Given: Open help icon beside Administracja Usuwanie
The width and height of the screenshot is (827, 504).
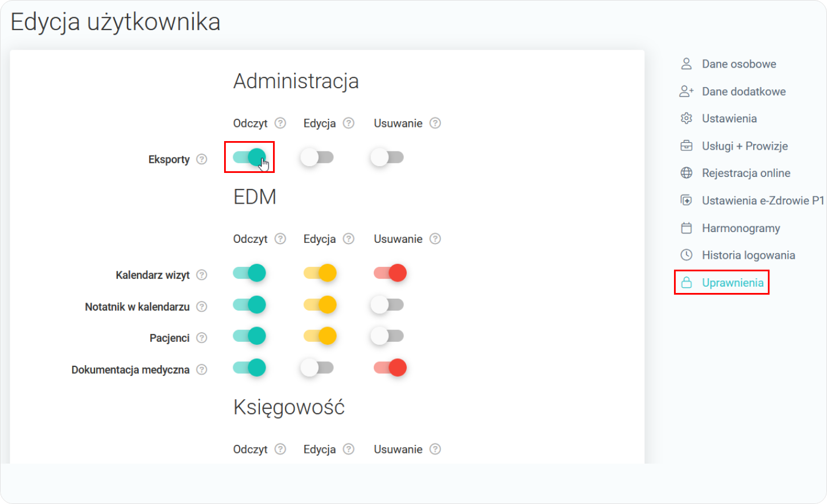Looking at the screenshot, I should tap(435, 123).
